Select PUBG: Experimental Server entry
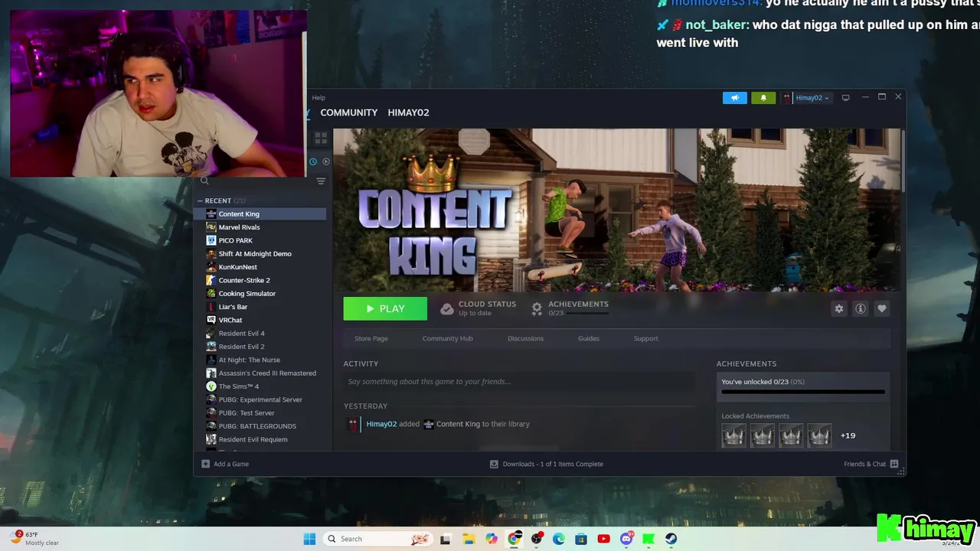The width and height of the screenshot is (980, 551). pyautogui.click(x=261, y=399)
